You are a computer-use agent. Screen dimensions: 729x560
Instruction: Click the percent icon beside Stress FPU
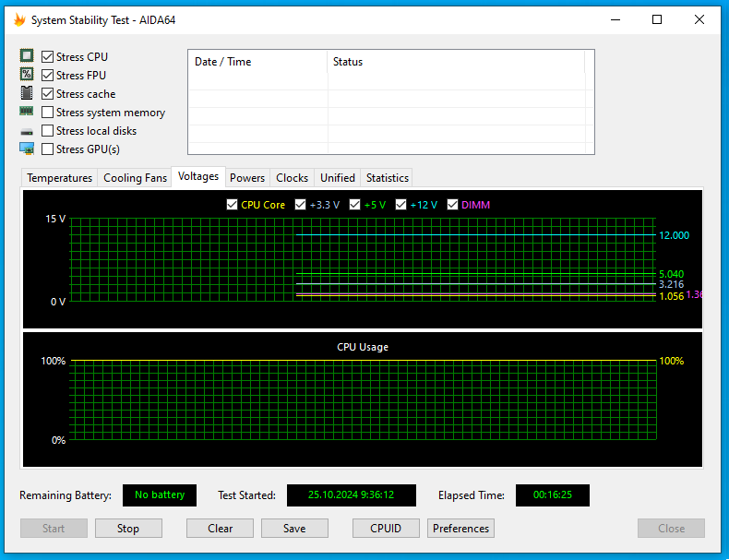[27, 75]
